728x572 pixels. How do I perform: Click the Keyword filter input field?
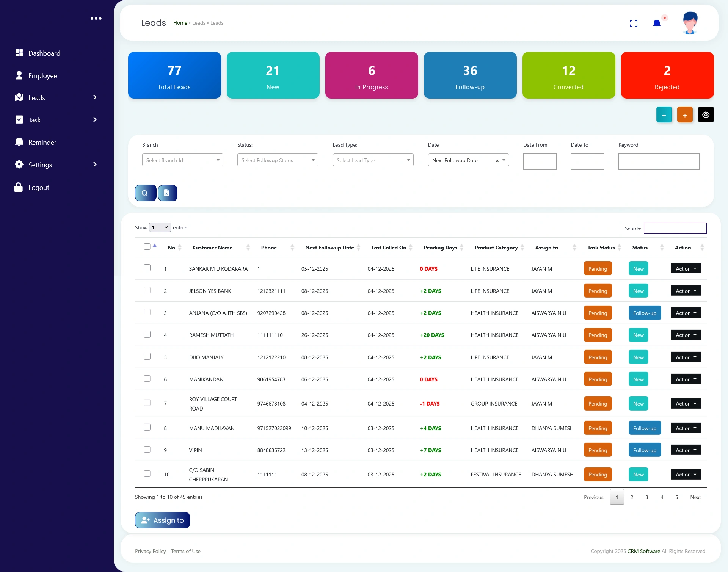pyautogui.click(x=659, y=161)
